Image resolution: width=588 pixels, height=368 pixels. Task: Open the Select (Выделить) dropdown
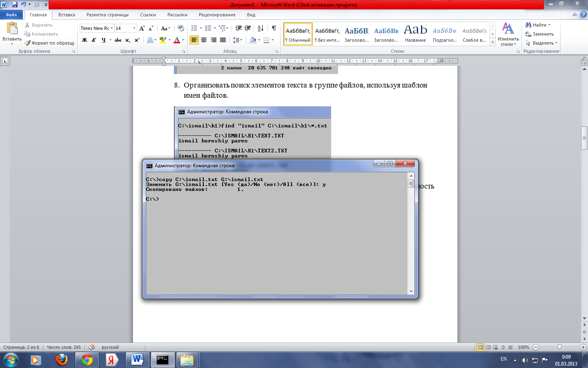coord(541,43)
